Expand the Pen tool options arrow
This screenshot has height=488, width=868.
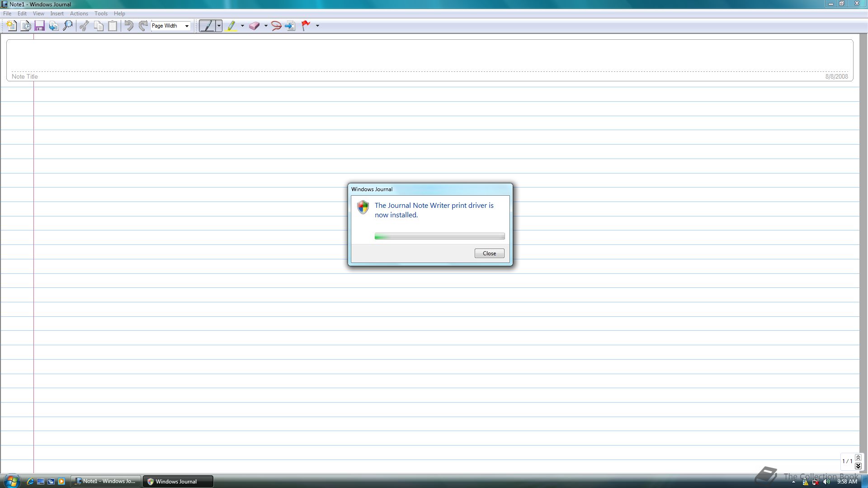pos(219,26)
